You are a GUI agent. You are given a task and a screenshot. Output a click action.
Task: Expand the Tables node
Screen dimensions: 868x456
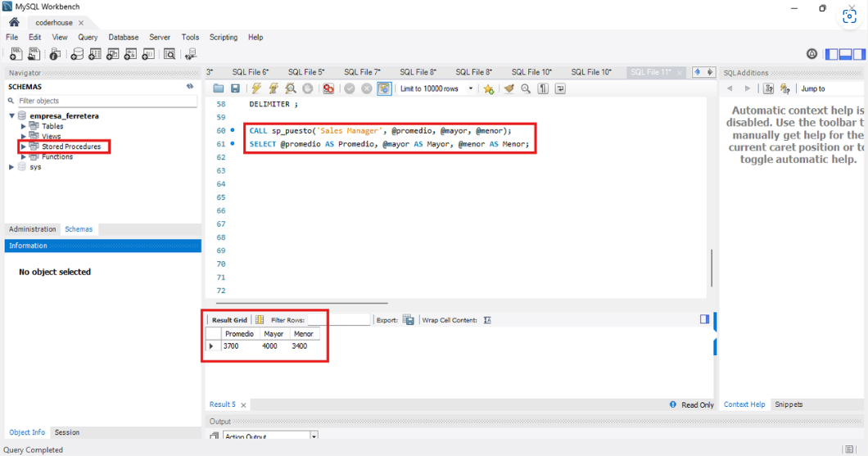(23, 126)
